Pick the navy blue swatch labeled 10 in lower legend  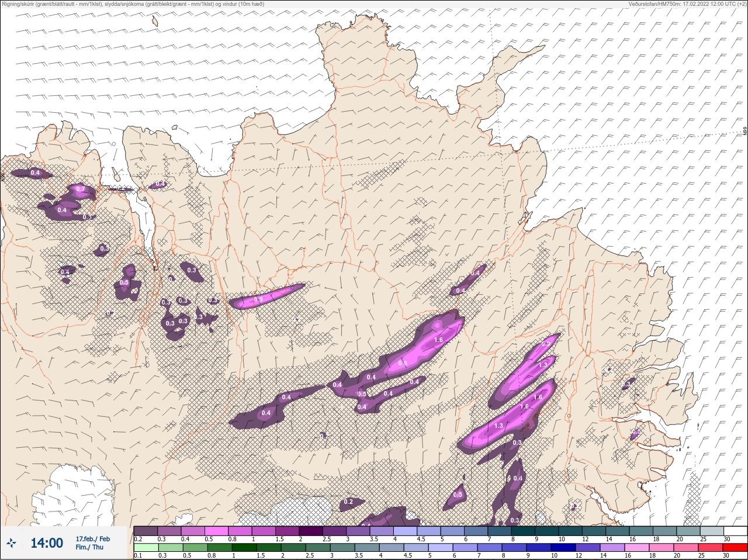(x=563, y=547)
